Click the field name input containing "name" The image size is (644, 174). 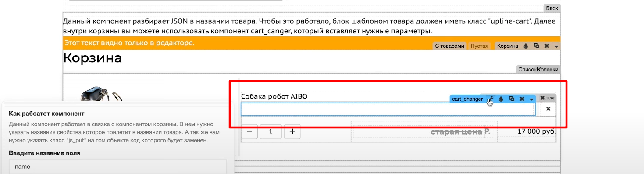(x=117, y=167)
